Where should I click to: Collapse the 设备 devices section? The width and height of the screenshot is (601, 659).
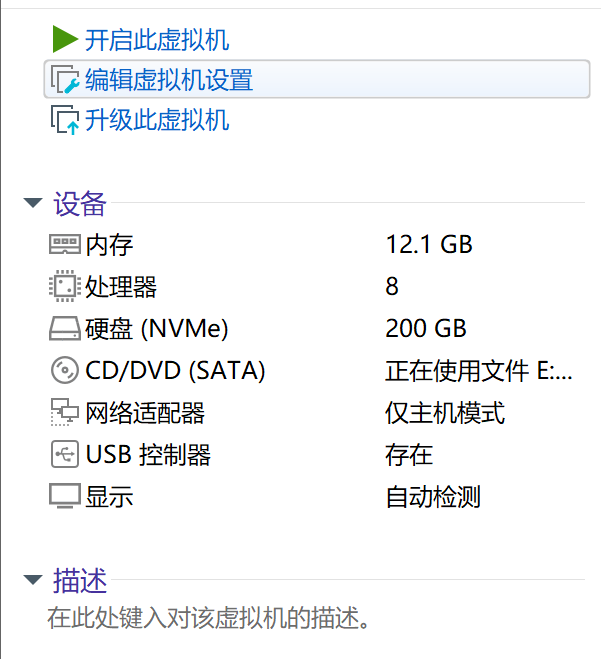(x=33, y=203)
